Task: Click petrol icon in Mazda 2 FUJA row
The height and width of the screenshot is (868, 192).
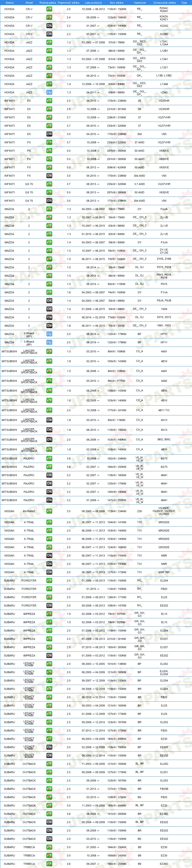Action: tap(49, 209)
